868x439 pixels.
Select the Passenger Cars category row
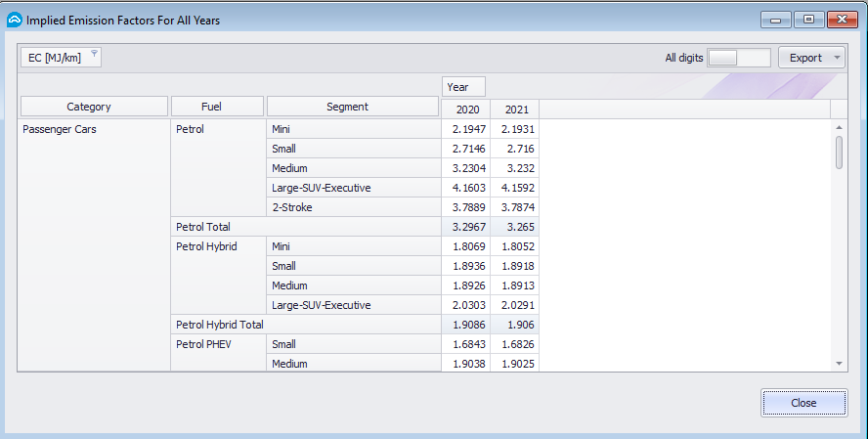pyautogui.click(x=60, y=129)
